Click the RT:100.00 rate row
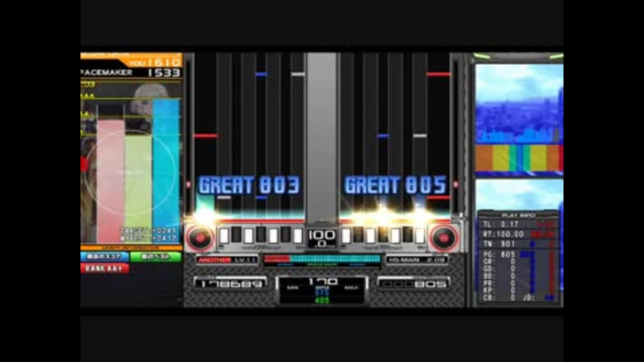Viewport: 644px width, 362px height. pyautogui.click(x=519, y=235)
